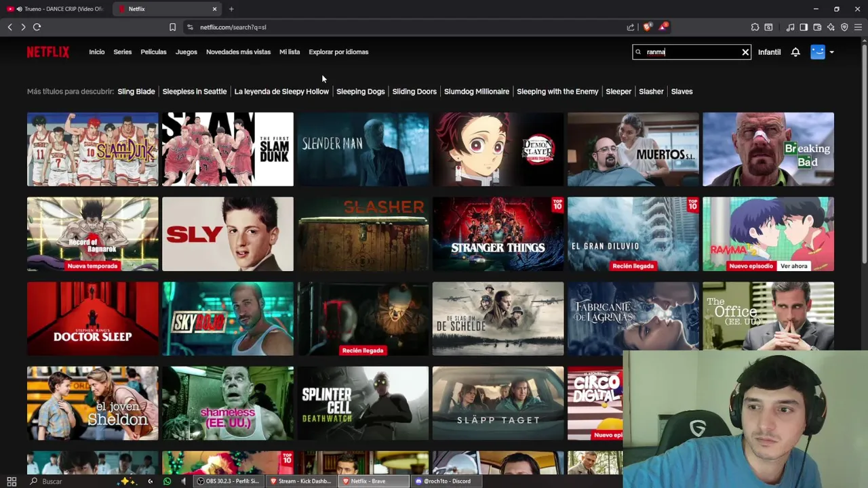This screenshot has width=868, height=488.
Task: Switch to OBS 30.2.3 in the taskbar
Action: [228, 481]
